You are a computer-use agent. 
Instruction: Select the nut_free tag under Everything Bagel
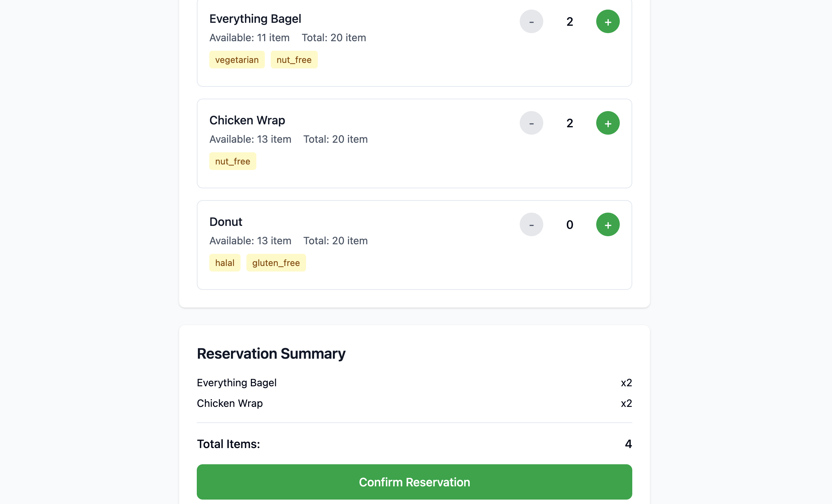pos(294,60)
